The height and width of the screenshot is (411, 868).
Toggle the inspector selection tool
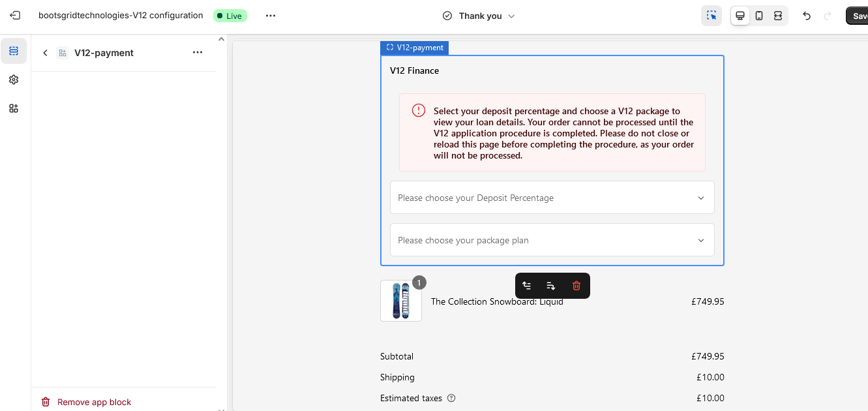[x=711, y=16]
